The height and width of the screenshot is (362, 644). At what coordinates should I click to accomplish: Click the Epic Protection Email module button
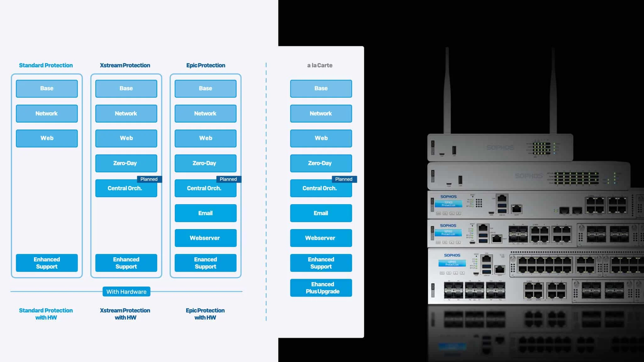(x=205, y=213)
